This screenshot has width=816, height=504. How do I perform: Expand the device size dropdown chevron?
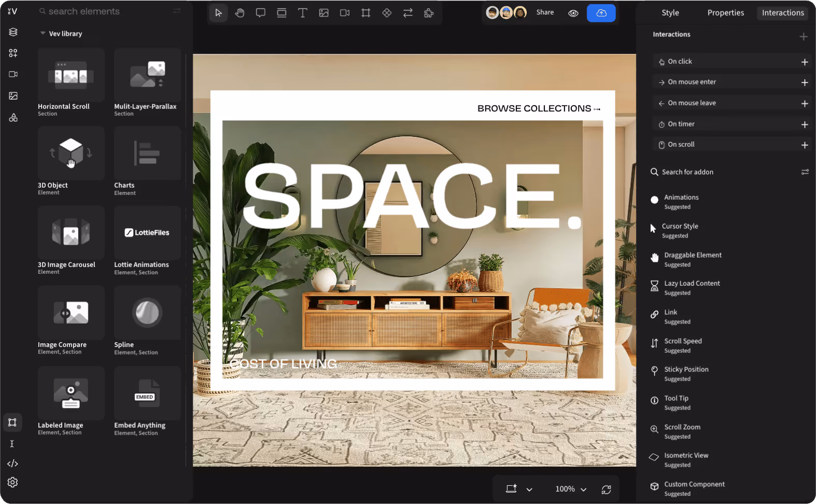[x=529, y=489]
